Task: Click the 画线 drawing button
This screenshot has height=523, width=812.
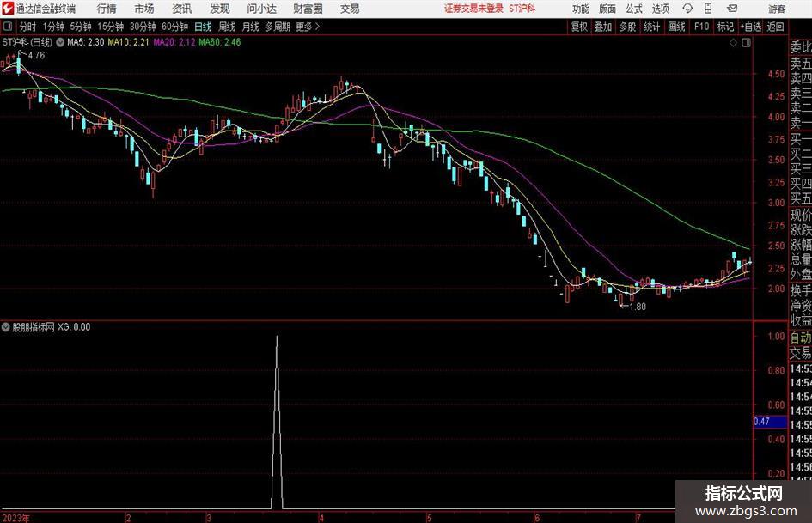Action: (676, 27)
